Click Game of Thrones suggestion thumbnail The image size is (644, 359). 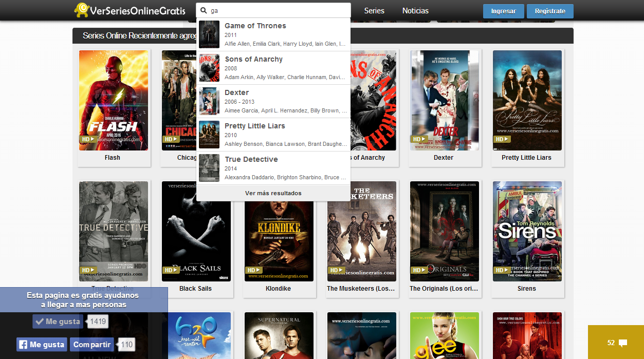(209, 34)
